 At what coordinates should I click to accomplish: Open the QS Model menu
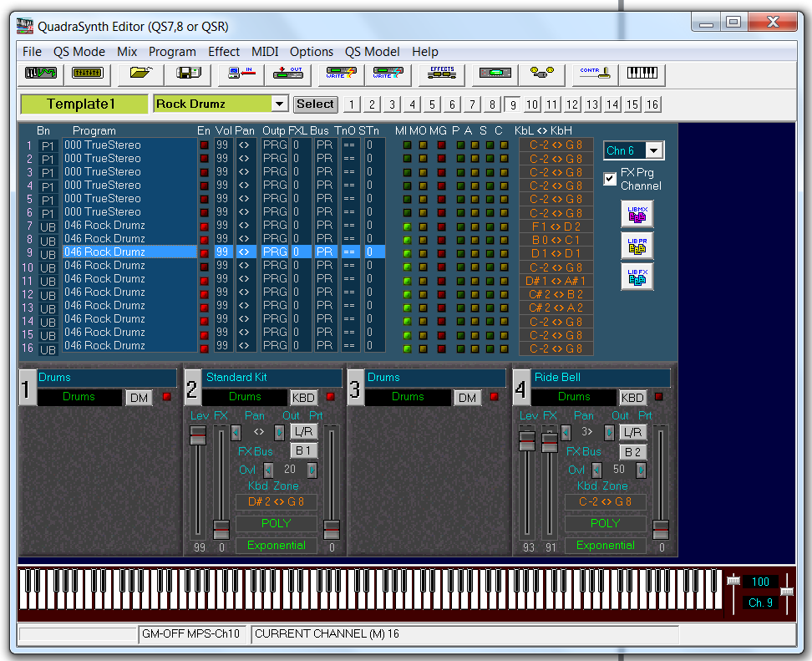coord(372,52)
